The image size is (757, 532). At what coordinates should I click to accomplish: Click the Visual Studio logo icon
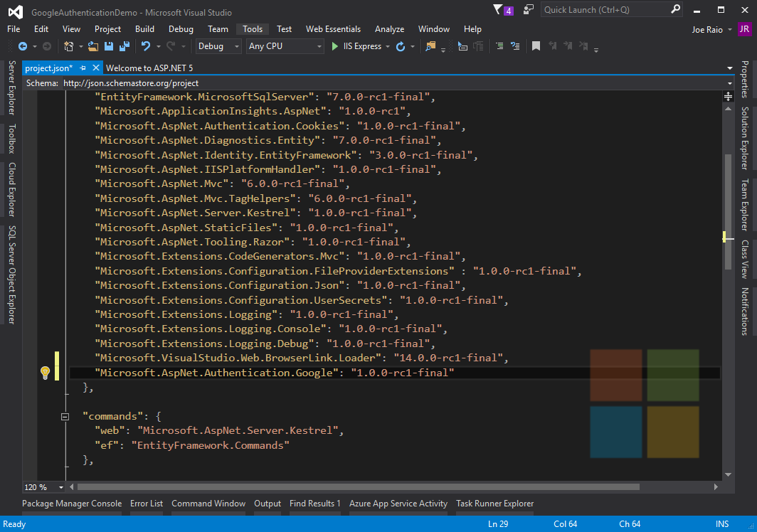(x=16, y=12)
